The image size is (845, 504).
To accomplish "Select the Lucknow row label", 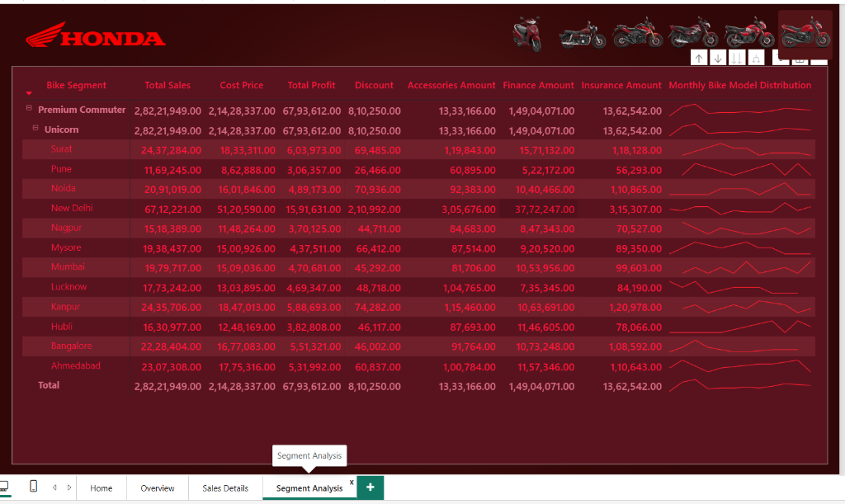I will 68,287.
